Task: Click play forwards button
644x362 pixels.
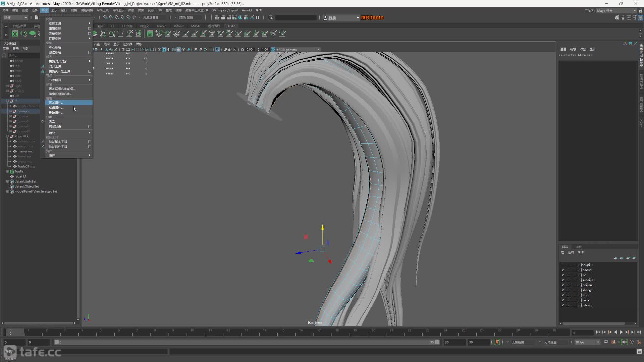Action: click(621, 332)
